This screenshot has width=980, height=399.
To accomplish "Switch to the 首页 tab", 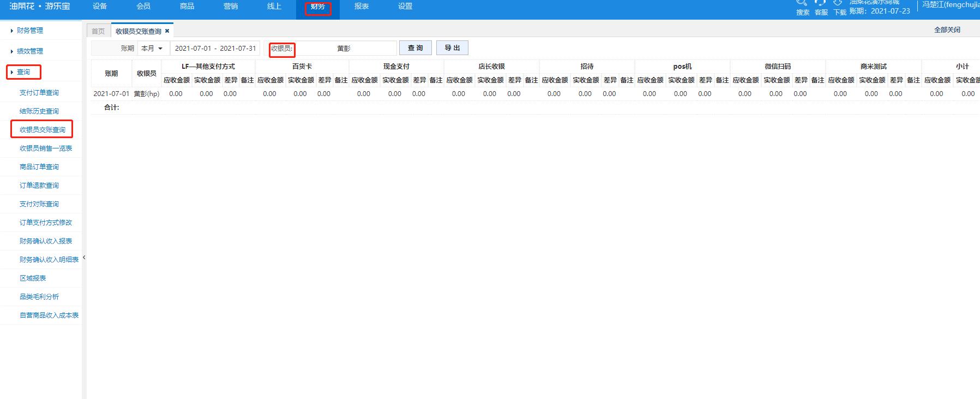I will click(x=98, y=31).
